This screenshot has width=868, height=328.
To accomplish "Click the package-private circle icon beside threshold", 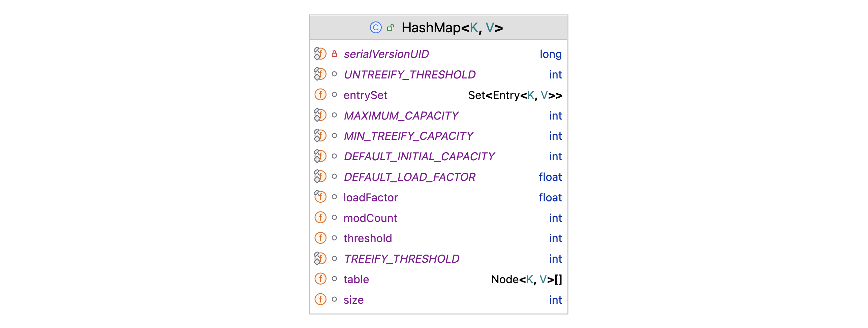I will [334, 238].
